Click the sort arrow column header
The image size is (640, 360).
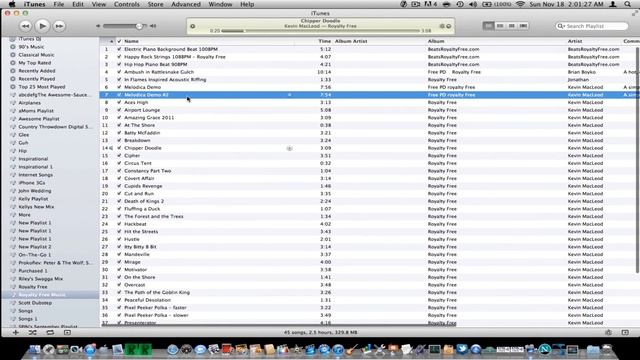(x=107, y=41)
